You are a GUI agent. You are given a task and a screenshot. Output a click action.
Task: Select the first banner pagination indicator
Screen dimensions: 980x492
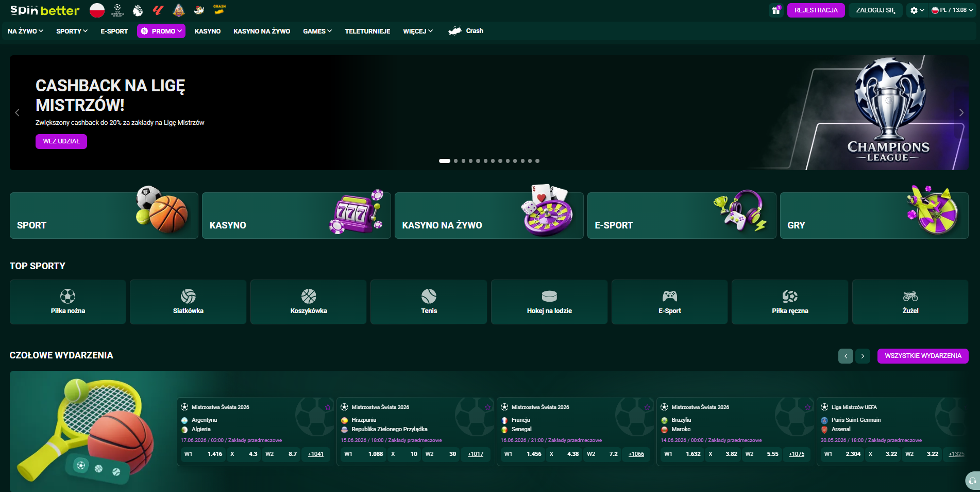click(x=445, y=161)
